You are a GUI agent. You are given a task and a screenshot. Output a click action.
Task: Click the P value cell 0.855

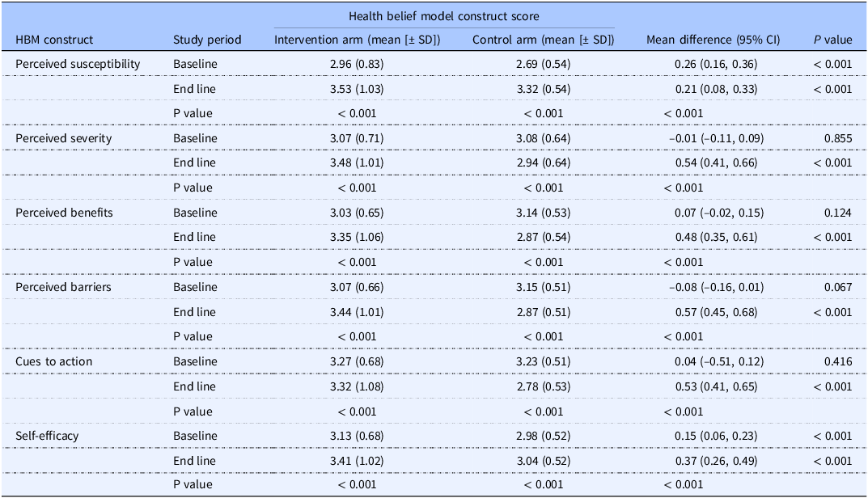pyautogui.click(x=837, y=138)
